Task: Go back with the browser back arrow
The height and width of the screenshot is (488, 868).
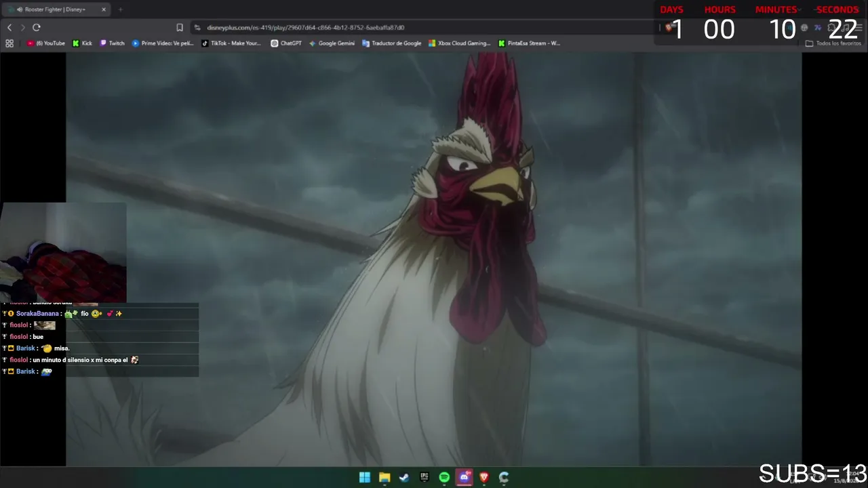Action: coord(9,27)
